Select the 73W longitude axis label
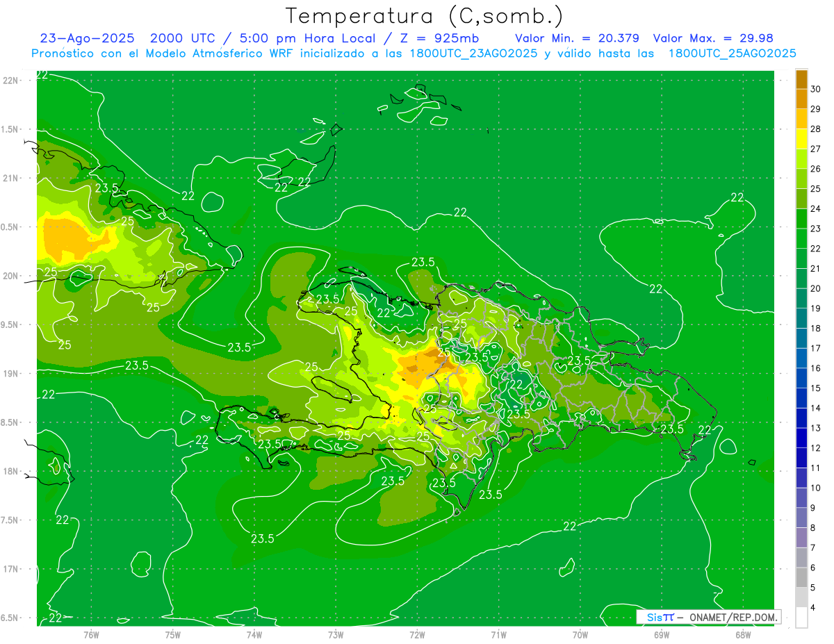Screen dimensions: 834x644 (336, 634)
